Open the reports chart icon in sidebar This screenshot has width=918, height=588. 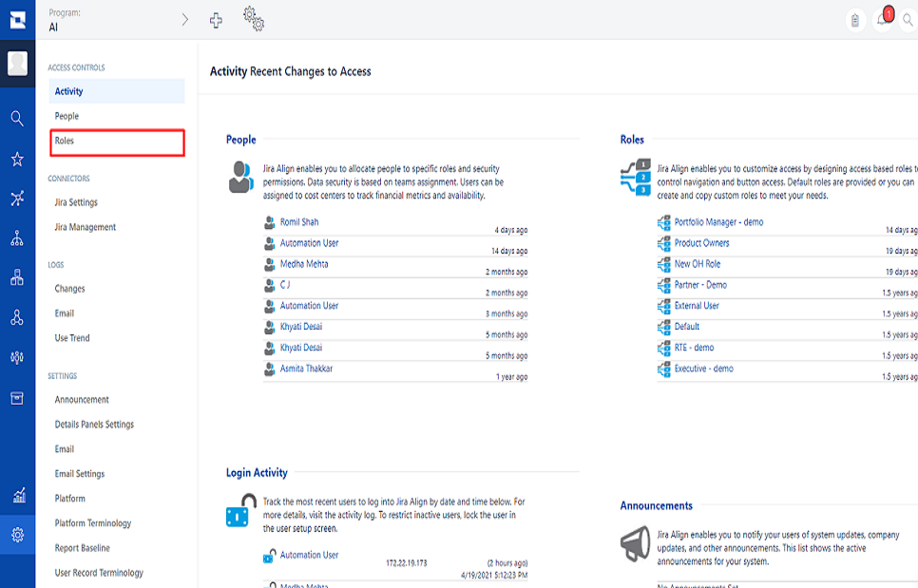coord(17,495)
